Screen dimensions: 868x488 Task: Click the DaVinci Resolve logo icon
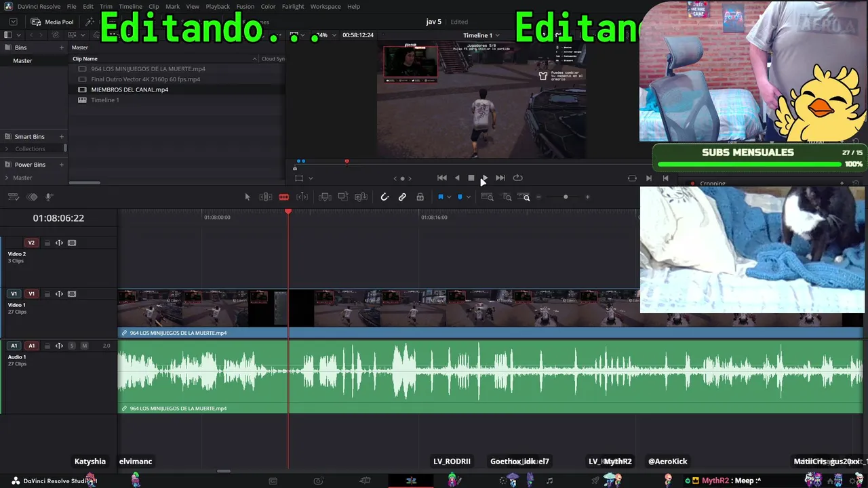click(x=8, y=7)
